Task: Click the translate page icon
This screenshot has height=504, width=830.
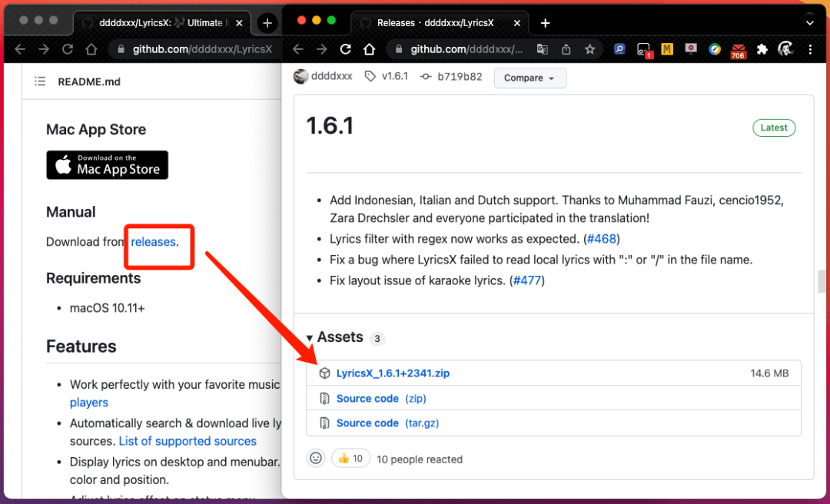Action: point(542,50)
